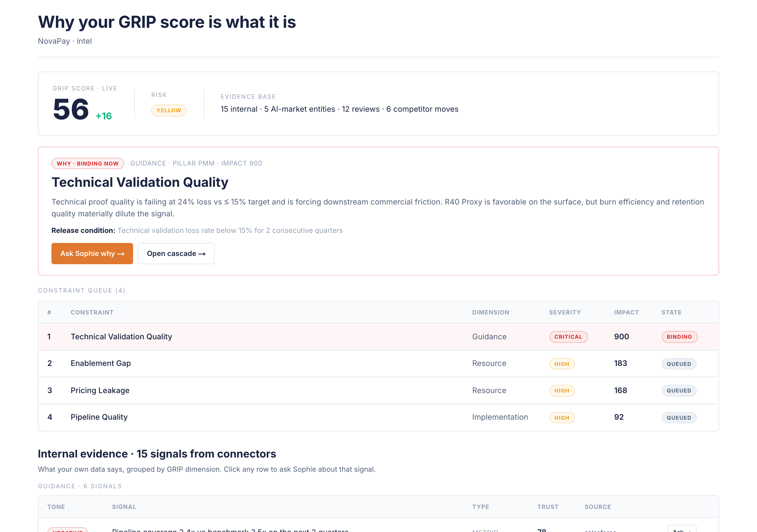Click the STATE column header

[x=671, y=312]
